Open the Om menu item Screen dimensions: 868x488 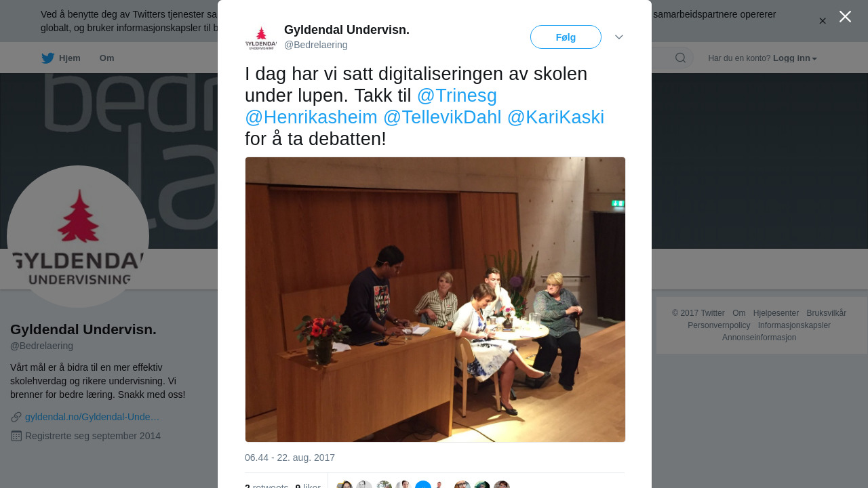pyautogui.click(x=107, y=58)
